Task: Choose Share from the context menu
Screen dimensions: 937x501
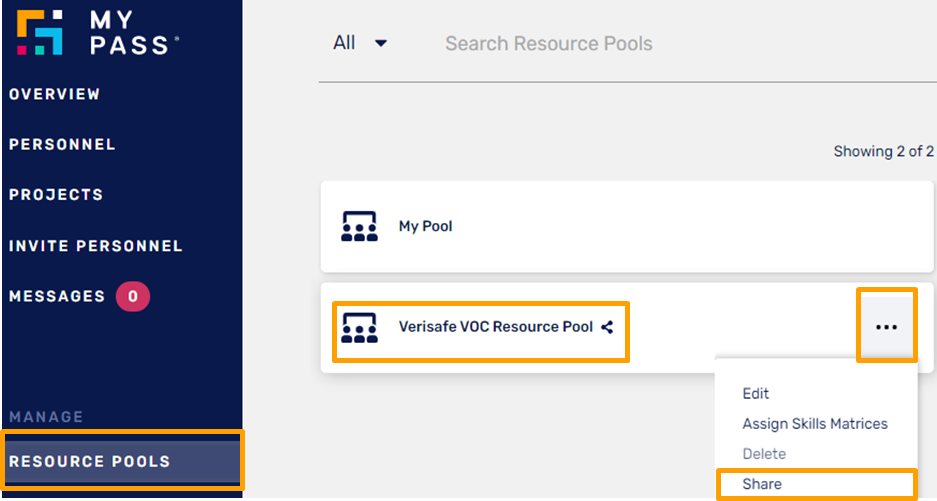Action: coord(762,484)
